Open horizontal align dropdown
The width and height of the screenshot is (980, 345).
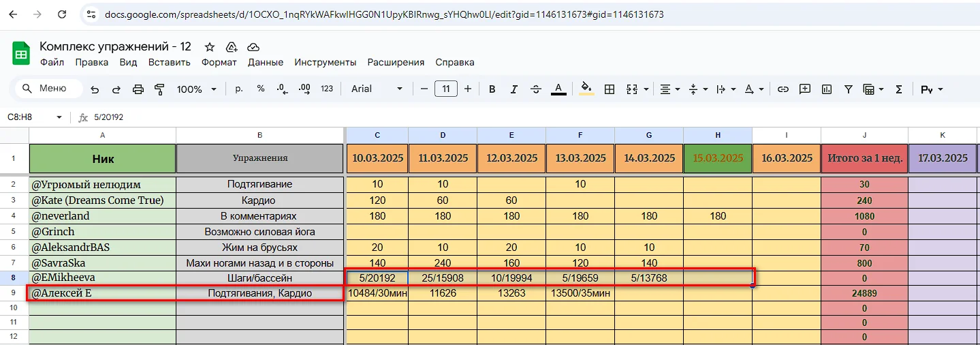[x=669, y=89]
